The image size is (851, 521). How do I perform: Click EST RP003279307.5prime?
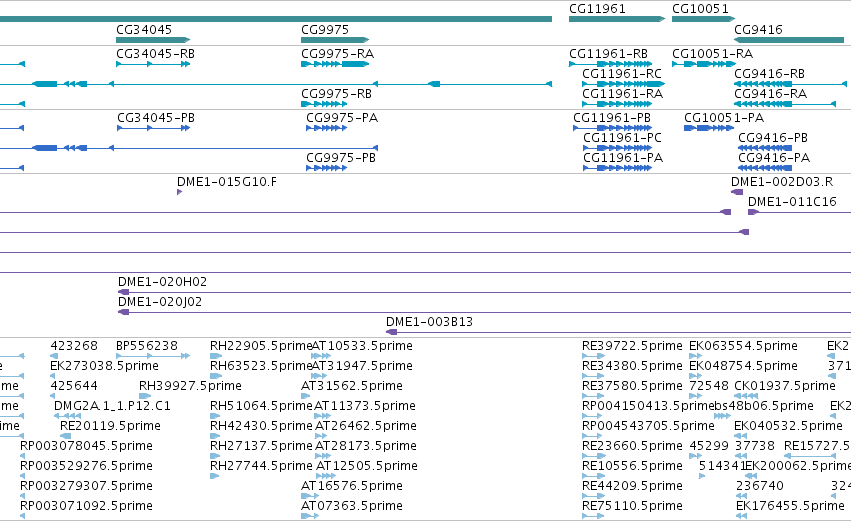pyautogui.click(x=86, y=486)
